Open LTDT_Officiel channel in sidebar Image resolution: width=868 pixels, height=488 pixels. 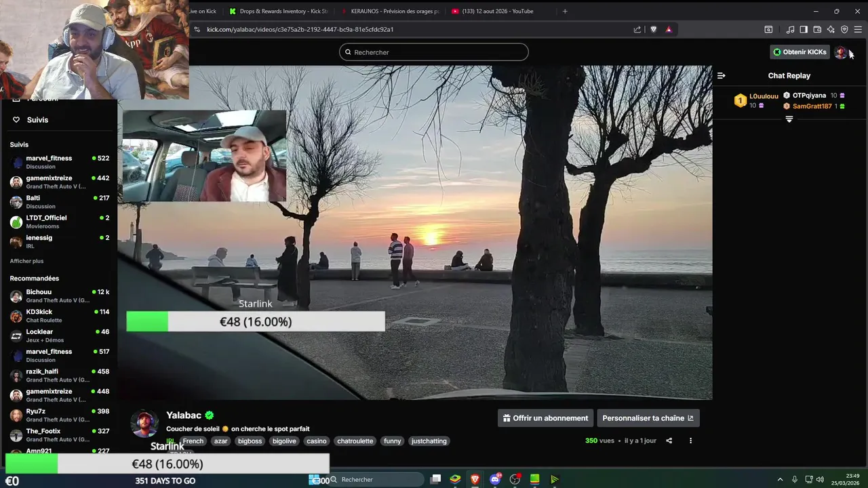coord(60,222)
